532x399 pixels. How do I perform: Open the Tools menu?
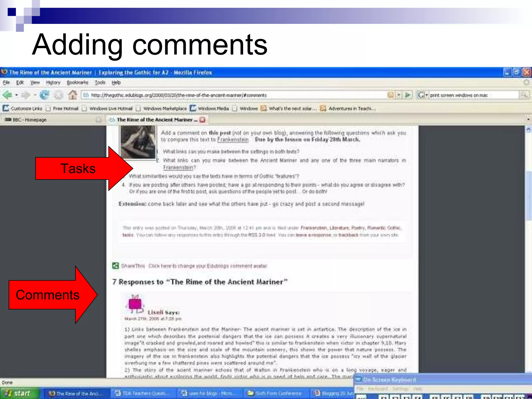pyautogui.click(x=100, y=83)
